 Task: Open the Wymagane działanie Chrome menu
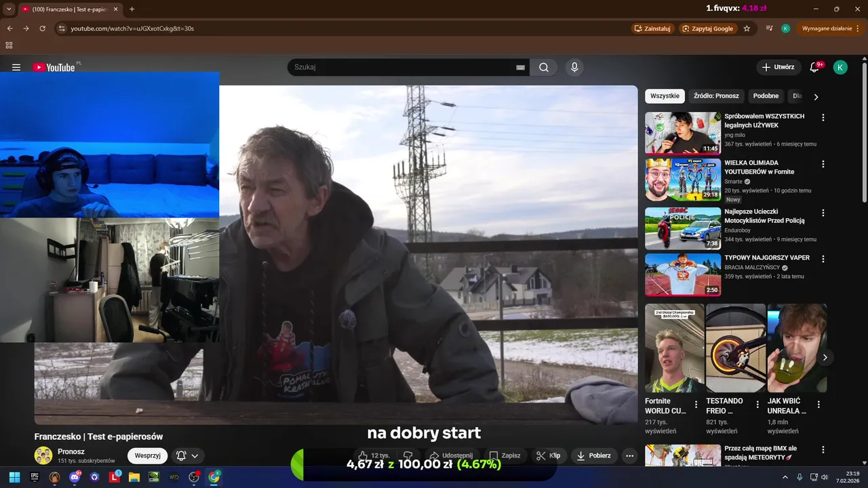(x=831, y=28)
